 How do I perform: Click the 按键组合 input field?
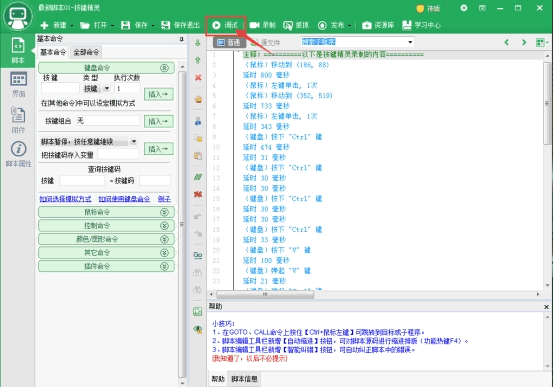[108, 121]
